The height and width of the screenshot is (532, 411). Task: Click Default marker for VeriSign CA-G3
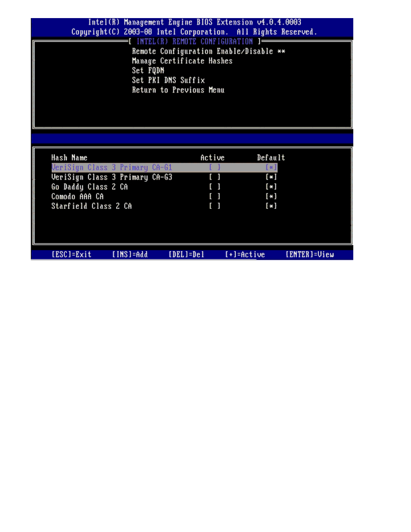(271, 177)
